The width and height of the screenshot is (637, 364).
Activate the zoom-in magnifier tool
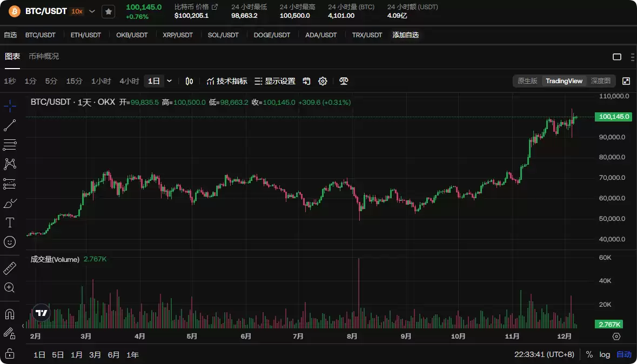tap(10, 288)
